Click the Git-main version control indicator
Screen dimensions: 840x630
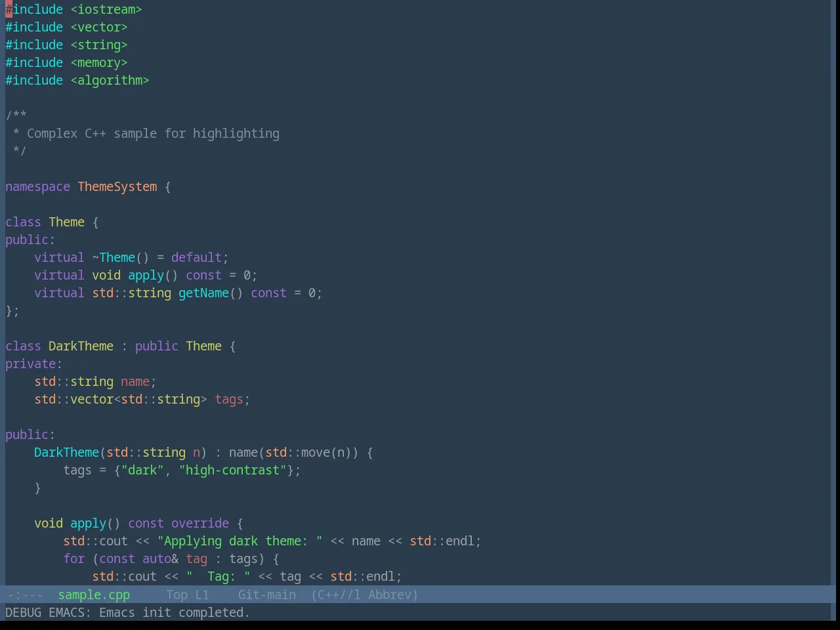click(267, 595)
